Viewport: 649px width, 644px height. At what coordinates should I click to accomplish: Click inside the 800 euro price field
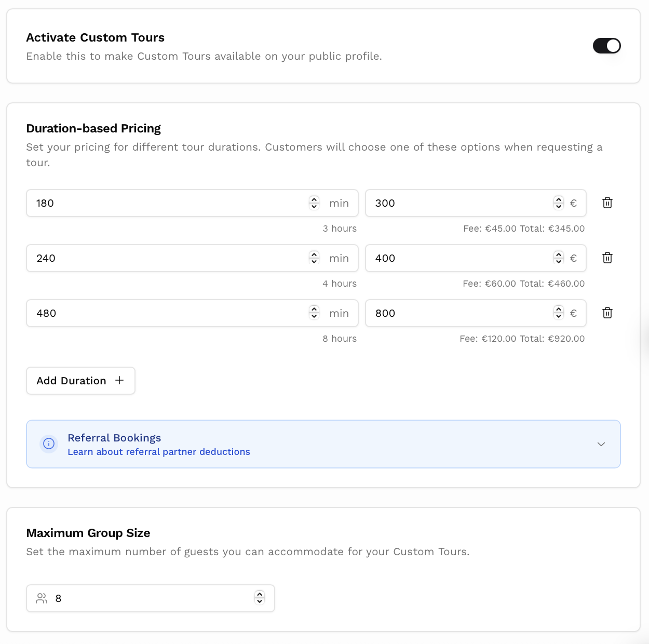pyautogui.click(x=457, y=313)
